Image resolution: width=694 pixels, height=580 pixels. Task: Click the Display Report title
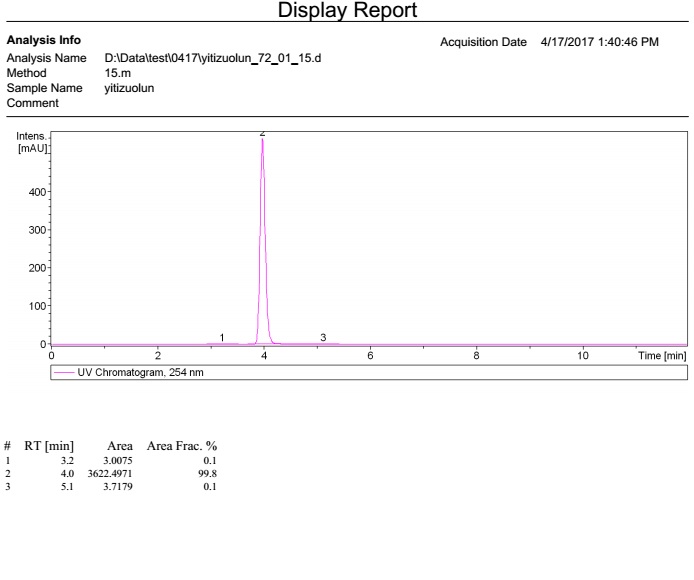pos(347,11)
